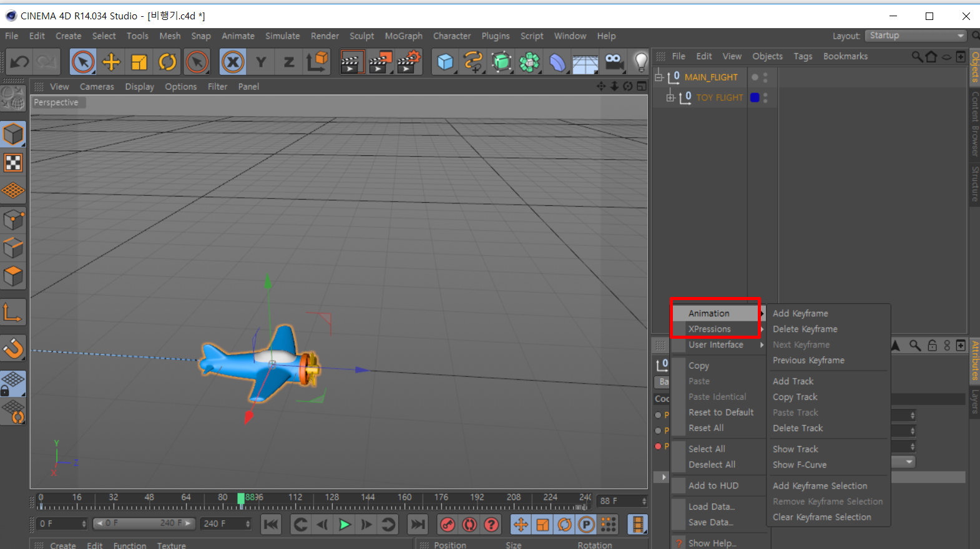This screenshot has height=549, width=980.
Task: Add a Cube primitive object
Action: [x=445, y=62]
